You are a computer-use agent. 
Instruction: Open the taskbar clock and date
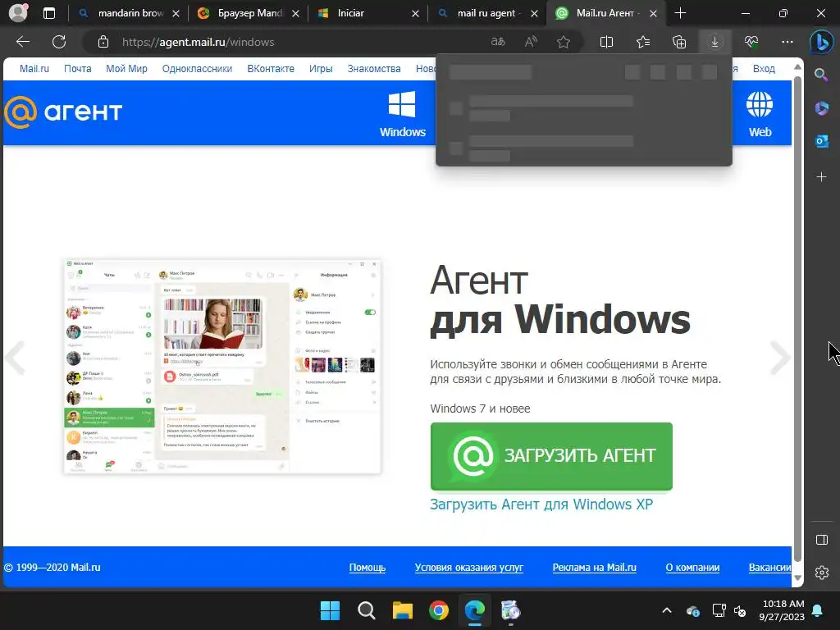tap(782, 610)
